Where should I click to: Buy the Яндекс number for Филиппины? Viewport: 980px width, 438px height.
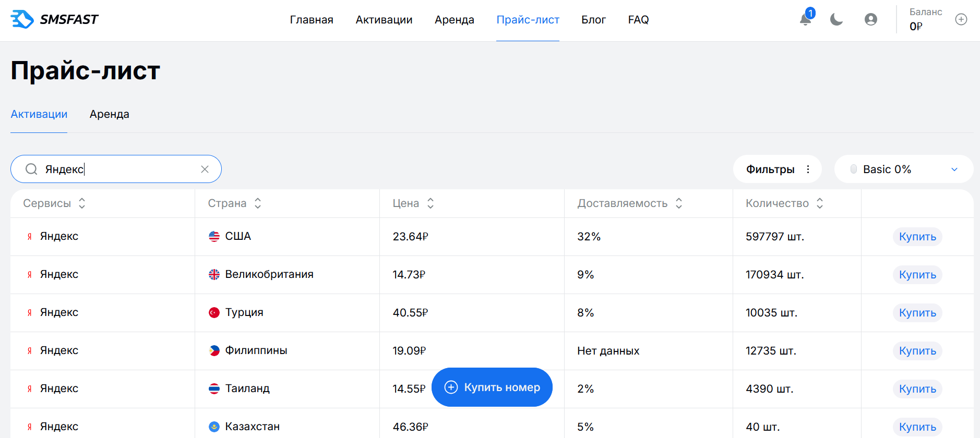click(917, 351)
